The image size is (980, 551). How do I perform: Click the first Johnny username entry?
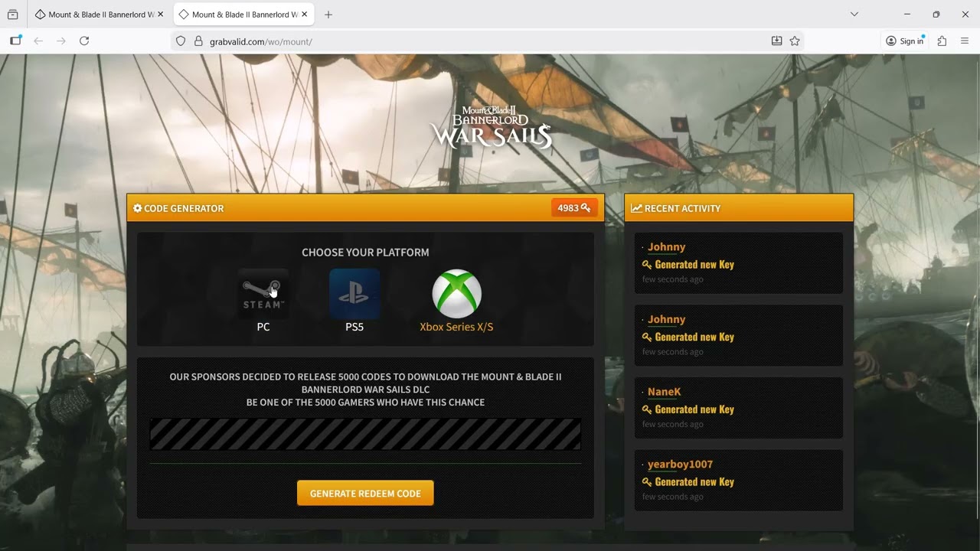coord(666,247)
